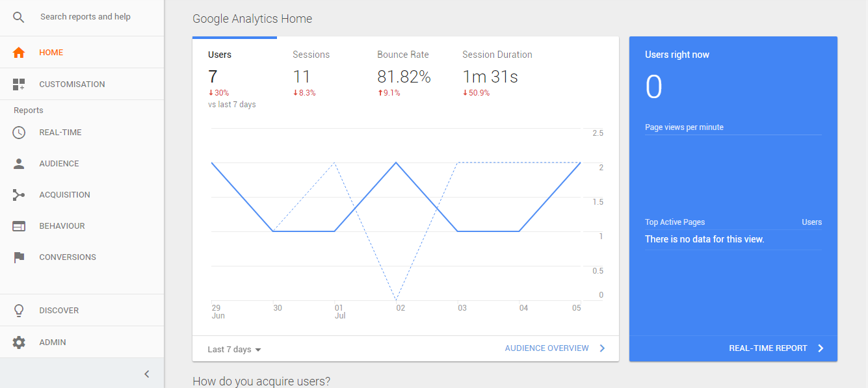Click the Behaviour window icon

(19, 226)
